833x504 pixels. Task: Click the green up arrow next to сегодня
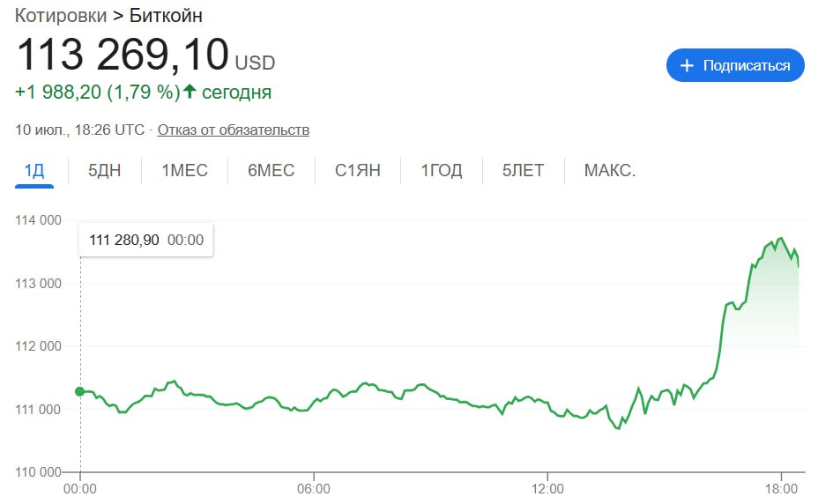click(189, 92)
